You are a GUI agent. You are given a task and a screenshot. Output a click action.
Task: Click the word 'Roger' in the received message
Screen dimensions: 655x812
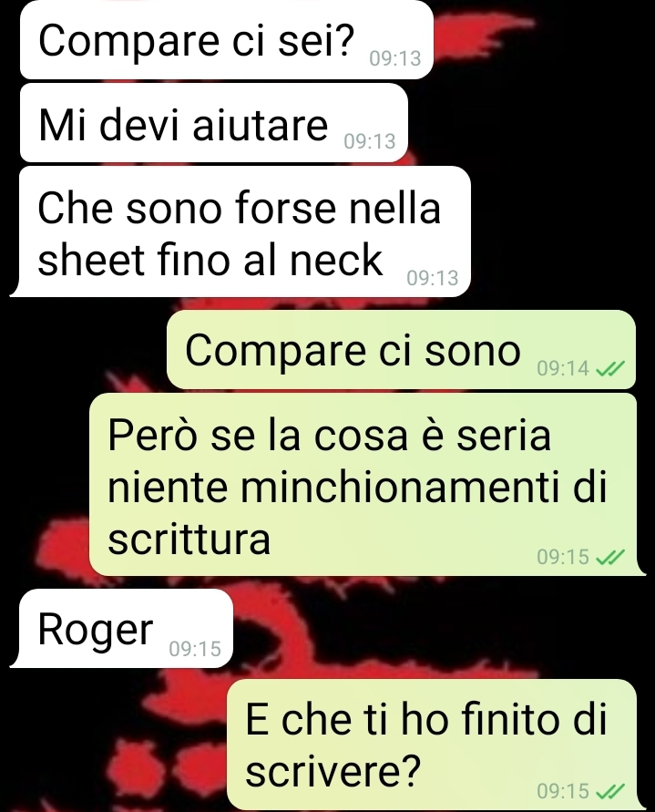tap(96, 631)
